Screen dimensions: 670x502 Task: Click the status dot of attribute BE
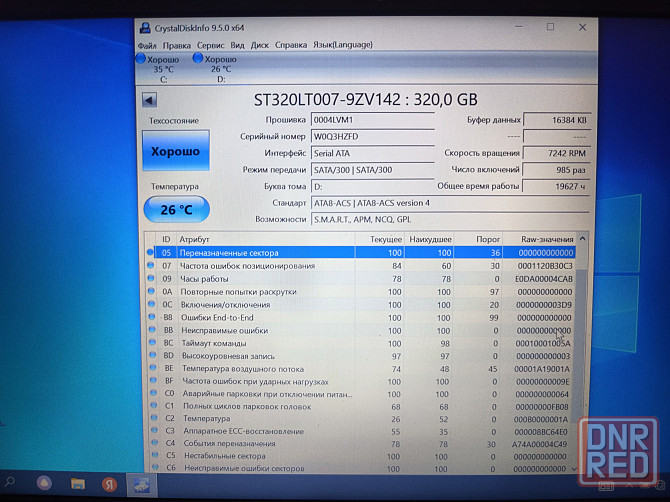pyautogui.click(x=153, y=367)
